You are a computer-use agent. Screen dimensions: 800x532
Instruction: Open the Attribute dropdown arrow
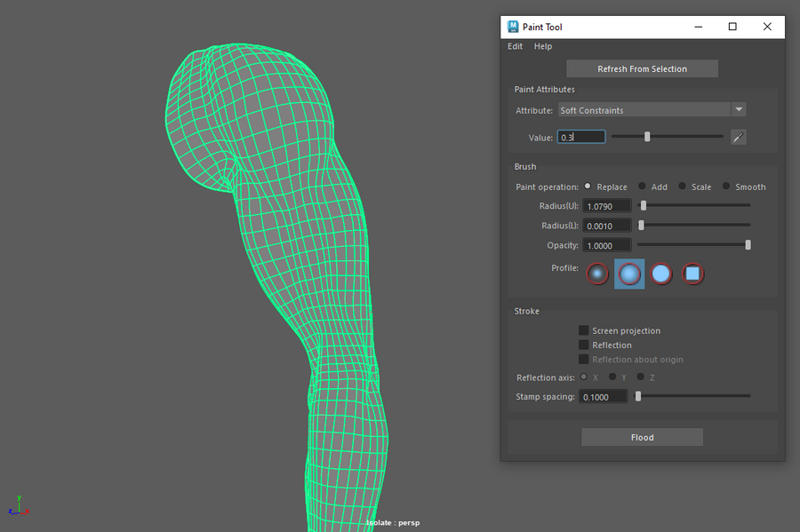click(x=738, y=110)
